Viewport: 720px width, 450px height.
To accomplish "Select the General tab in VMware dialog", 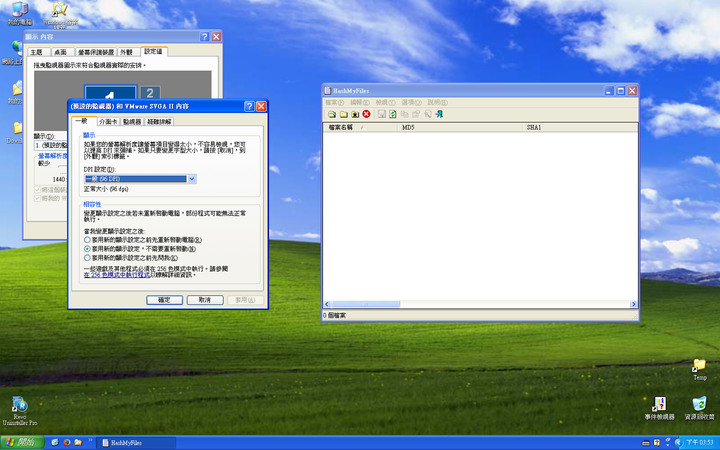I will (83, 121).
